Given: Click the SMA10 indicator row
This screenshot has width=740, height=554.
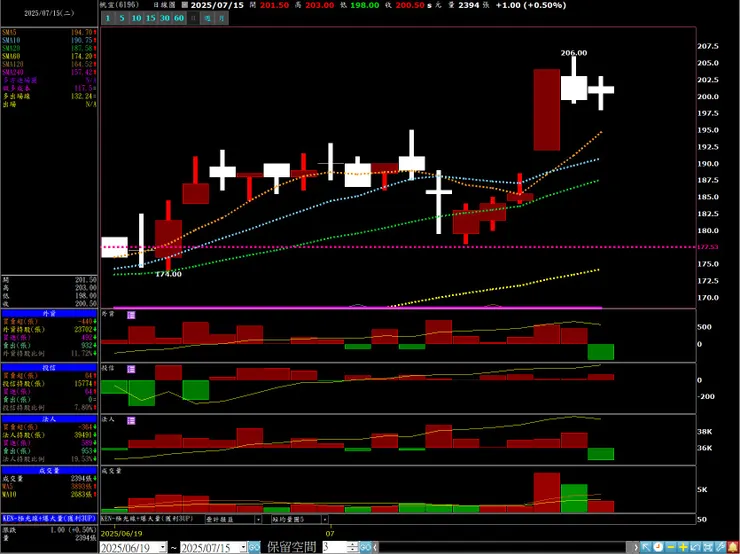Looking at the screenshot, I should 49,40.
